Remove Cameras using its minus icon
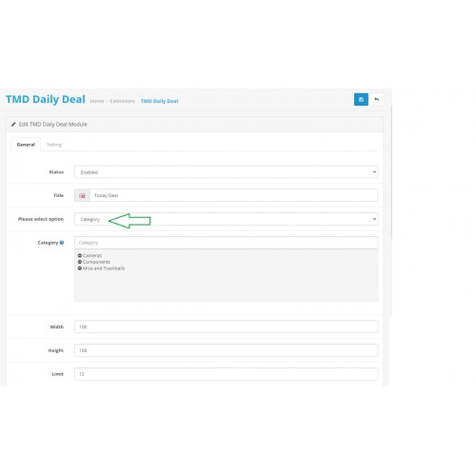The height and width of the screenshot is (476, 476). click(80, 255)
